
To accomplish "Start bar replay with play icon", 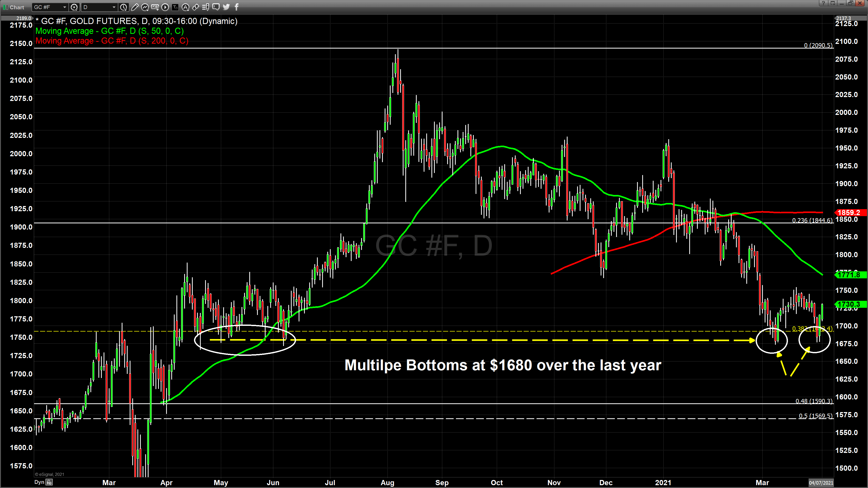I will point(165,7).
